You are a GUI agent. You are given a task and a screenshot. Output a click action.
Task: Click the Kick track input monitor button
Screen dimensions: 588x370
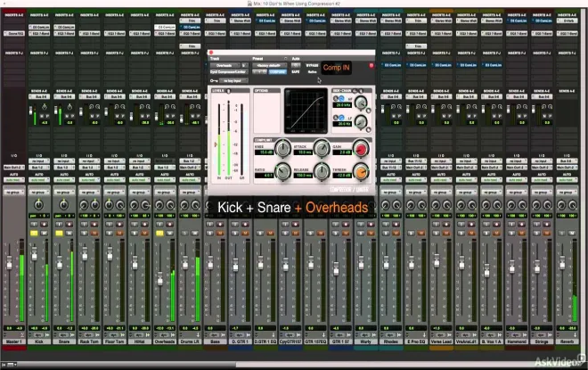34,225
